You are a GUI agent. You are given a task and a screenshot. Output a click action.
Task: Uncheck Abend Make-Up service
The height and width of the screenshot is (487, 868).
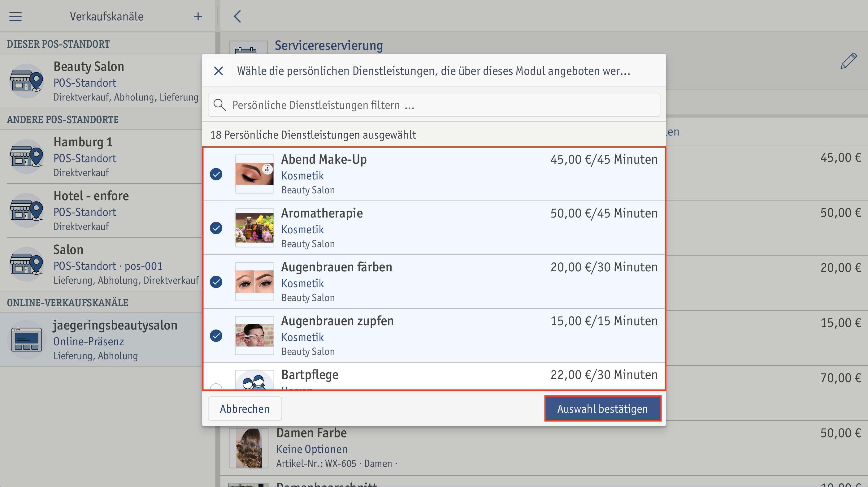[216, 174]
